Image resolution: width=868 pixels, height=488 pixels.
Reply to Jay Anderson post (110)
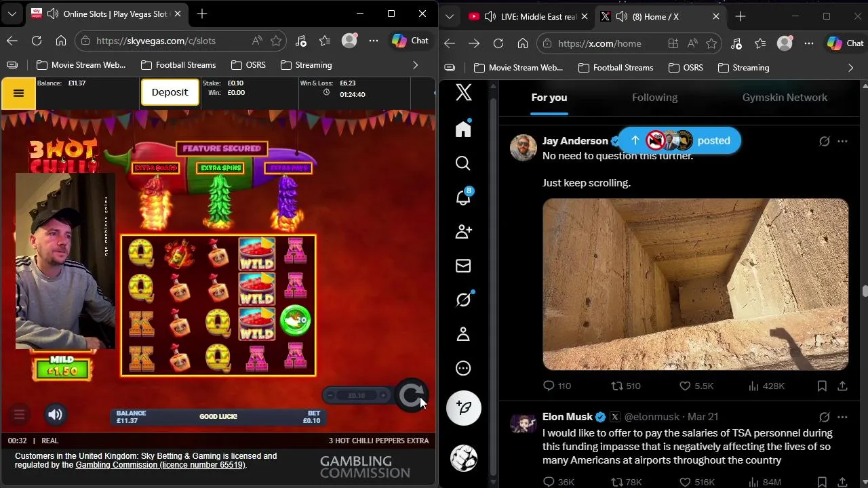557,386
